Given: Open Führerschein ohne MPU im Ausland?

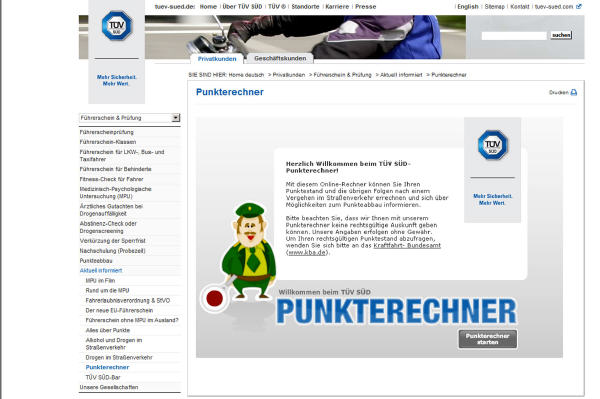Looking at the screenshot, I should click(132, 320).
